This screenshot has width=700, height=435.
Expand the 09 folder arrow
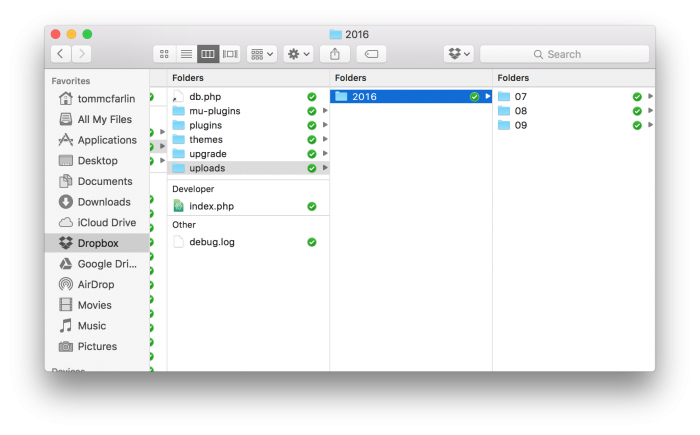coord(651,125)
